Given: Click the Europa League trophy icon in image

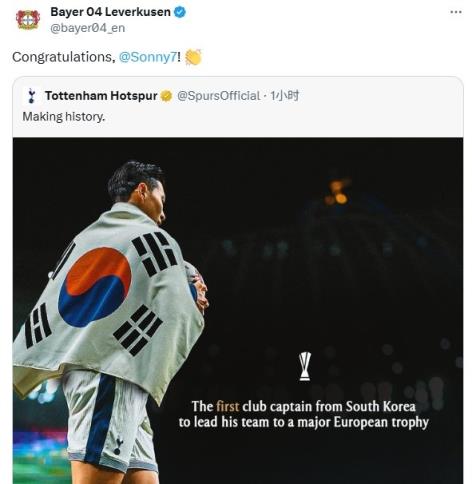Looking at the screenshot, I should point(305,366).
